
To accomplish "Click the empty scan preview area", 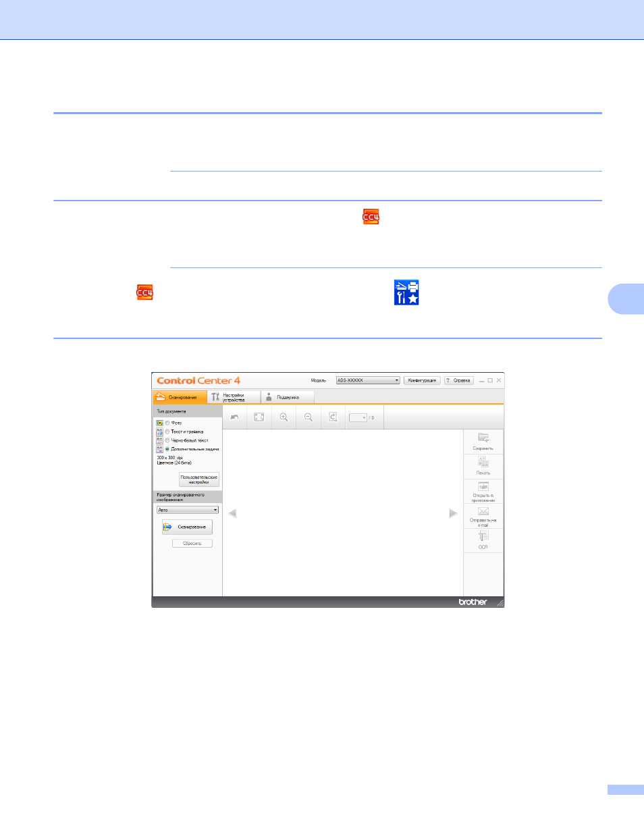I will tap(342, 513).
